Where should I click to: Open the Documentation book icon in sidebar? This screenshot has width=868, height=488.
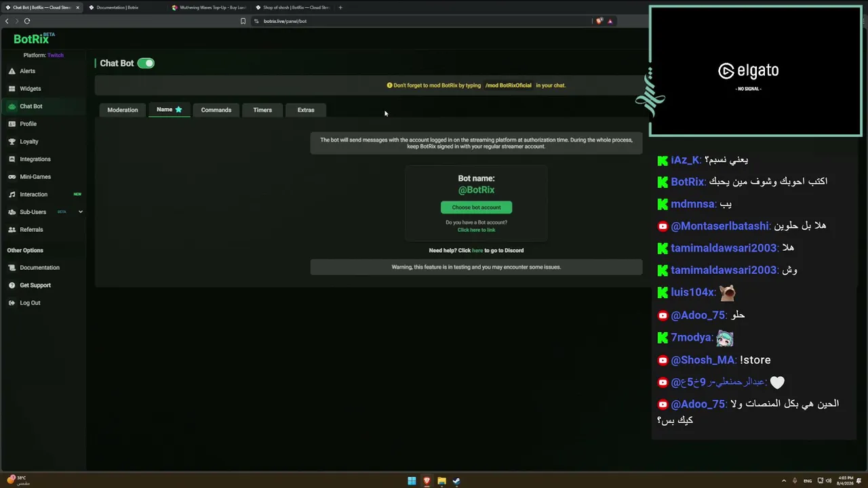[12, 268]
